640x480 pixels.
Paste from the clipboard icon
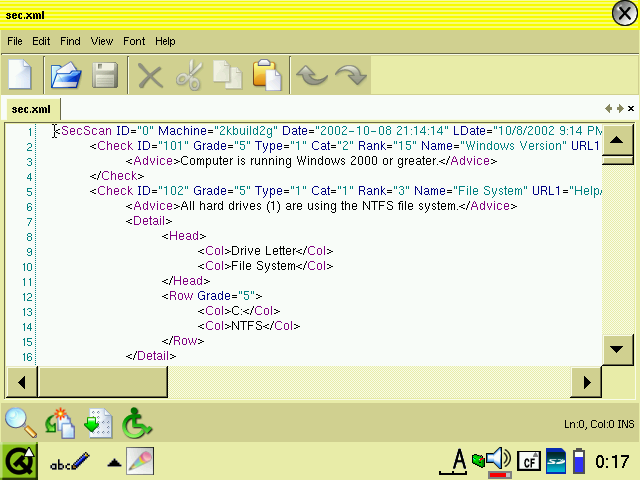coord(267,75)
